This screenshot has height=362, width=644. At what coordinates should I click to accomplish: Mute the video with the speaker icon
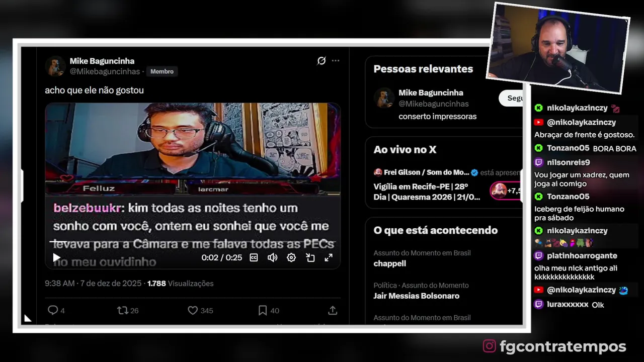pyautogui.click(x=273, y=257)
